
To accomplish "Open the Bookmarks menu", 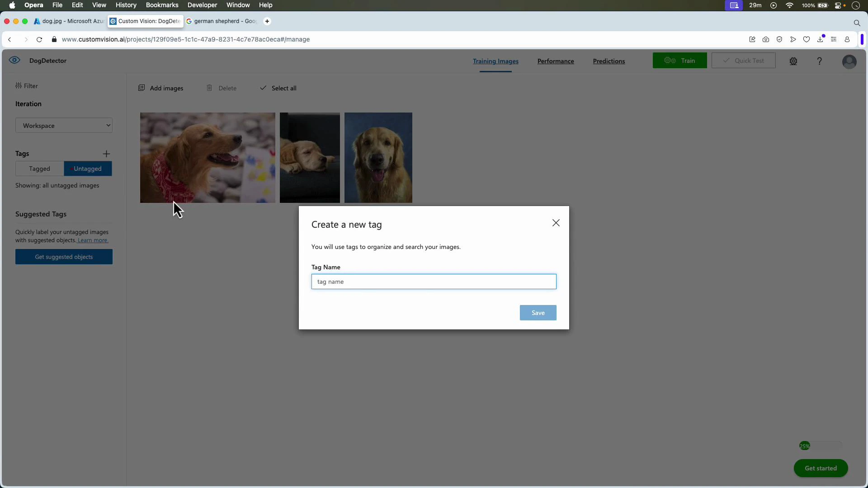I will coord(162,5).
